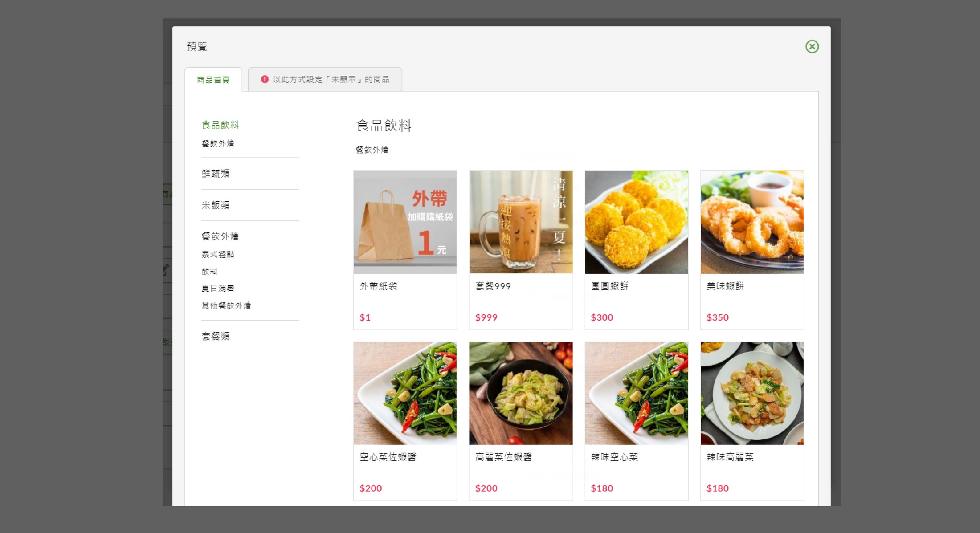Viewport: 980px width, 533px height.
Task: Select 夏日消暑 subcategory
Action: coord(218,289)
